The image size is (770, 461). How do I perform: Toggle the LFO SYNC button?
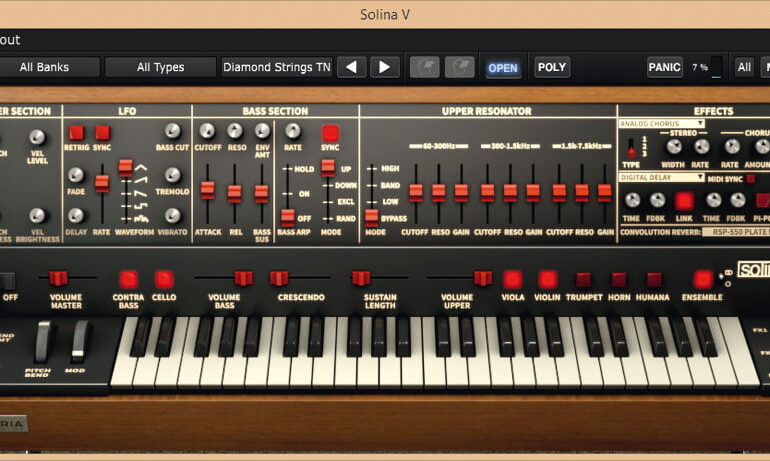click(x=102, y=133)
